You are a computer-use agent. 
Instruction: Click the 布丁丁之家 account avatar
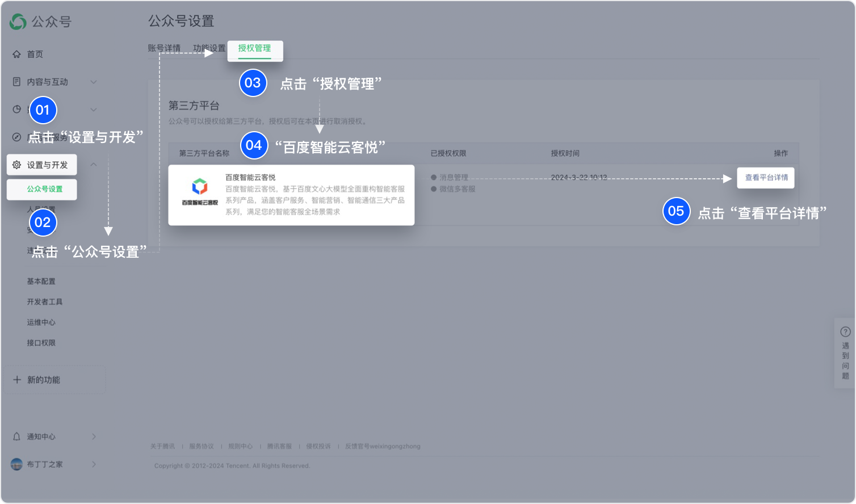16,464
